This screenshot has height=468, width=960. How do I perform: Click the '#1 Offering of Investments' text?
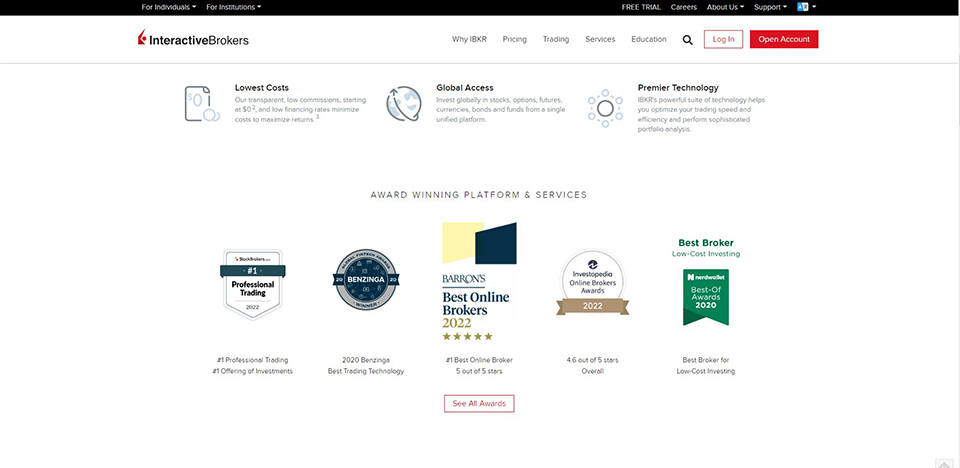point(252,371)
